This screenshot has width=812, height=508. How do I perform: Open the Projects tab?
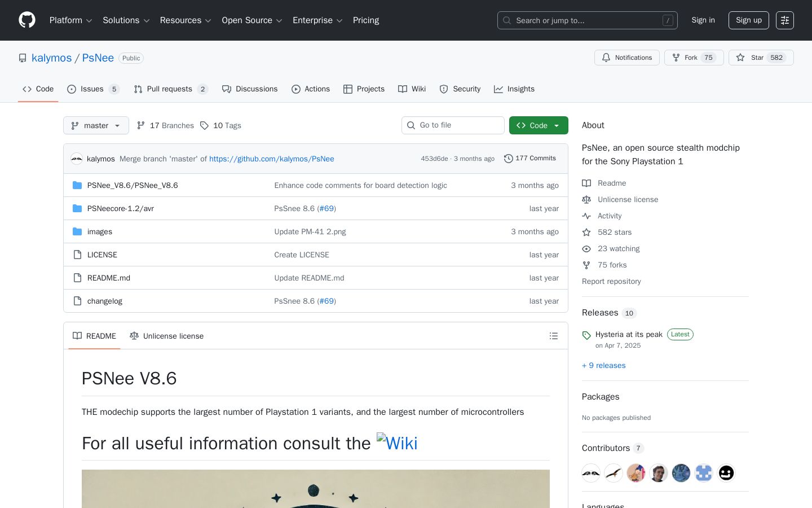tap(364, 89)
